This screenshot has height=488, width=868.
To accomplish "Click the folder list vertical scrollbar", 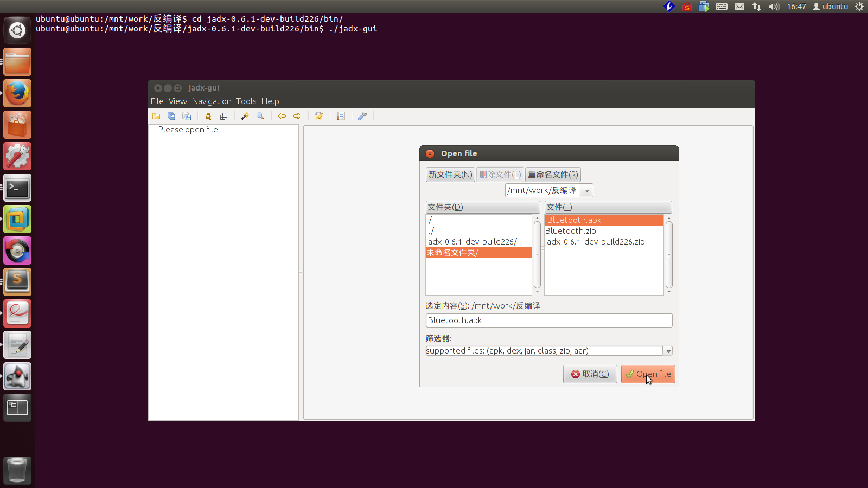I will (537, 255).
